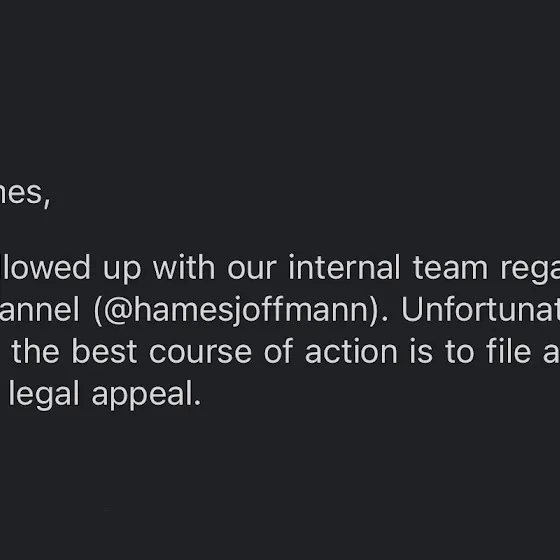
Task: Click the partial word "lowed" at line start
Action: (x=46, y=267)
